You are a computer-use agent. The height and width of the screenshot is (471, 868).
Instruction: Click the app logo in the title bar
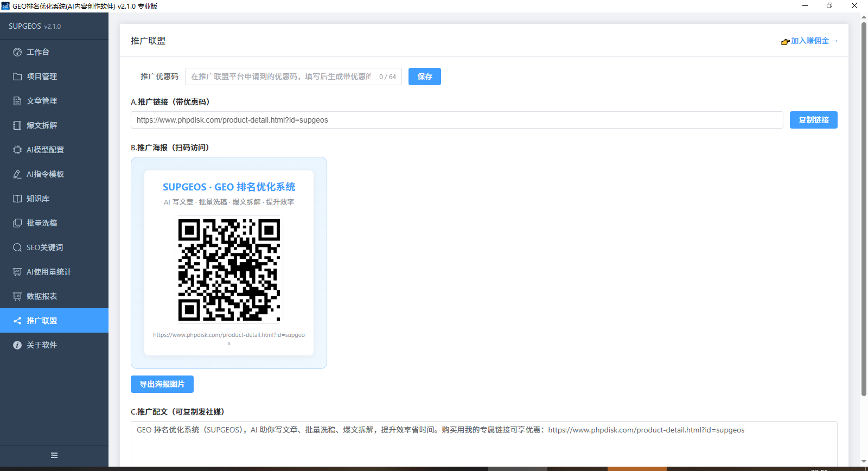5,6
